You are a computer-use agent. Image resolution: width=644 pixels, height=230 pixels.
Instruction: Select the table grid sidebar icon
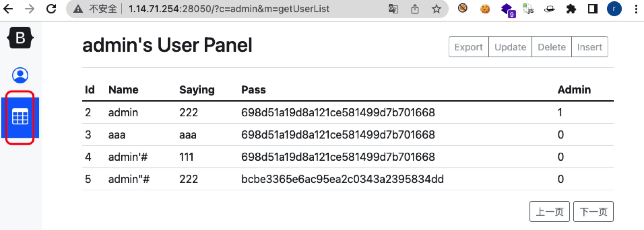point(20,117)
